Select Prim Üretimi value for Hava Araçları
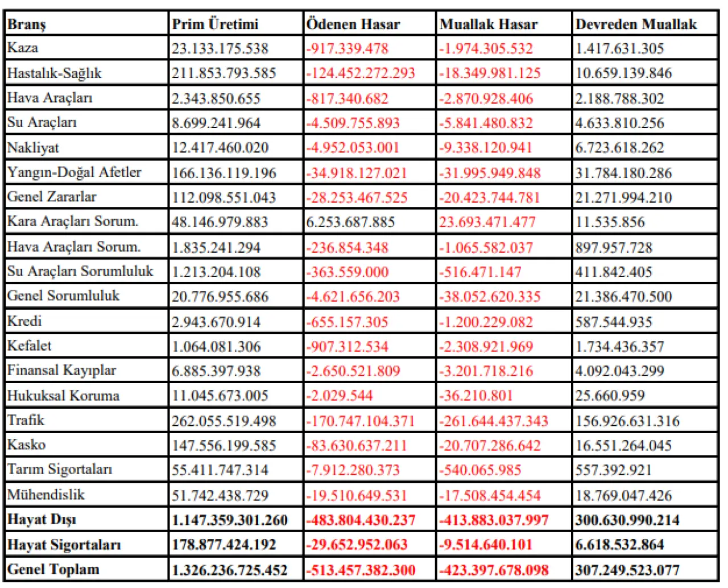Screen dimensions: 728x588 (x=216, y=98)
